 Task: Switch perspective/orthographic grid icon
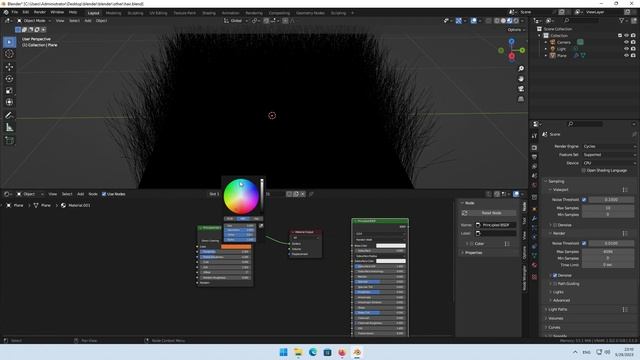521,99
